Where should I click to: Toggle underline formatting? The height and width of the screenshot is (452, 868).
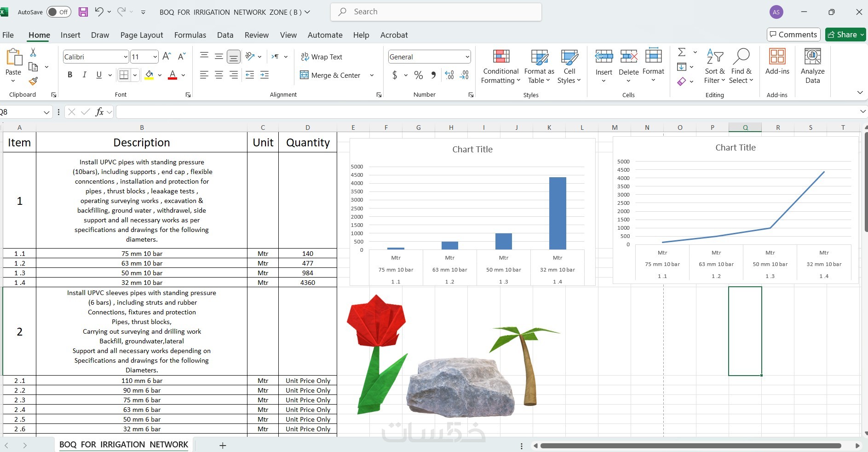(x=99, y=75)
